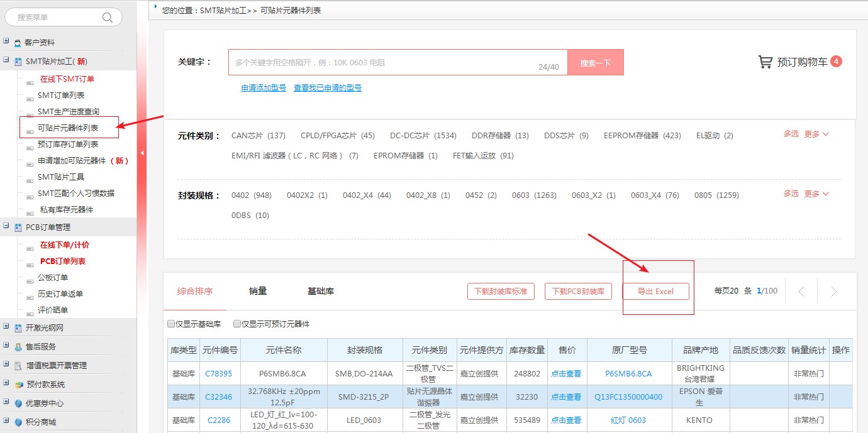The image size is (868, 433).
Task: Open component number C78395
Action: [x=219, y=374]
